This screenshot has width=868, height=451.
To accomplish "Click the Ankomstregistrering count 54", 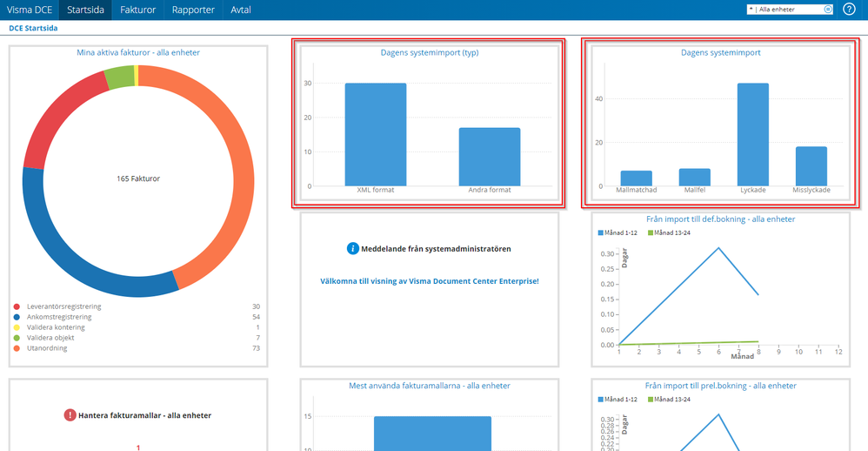I will pyautogui.click(x=256, y=317).
